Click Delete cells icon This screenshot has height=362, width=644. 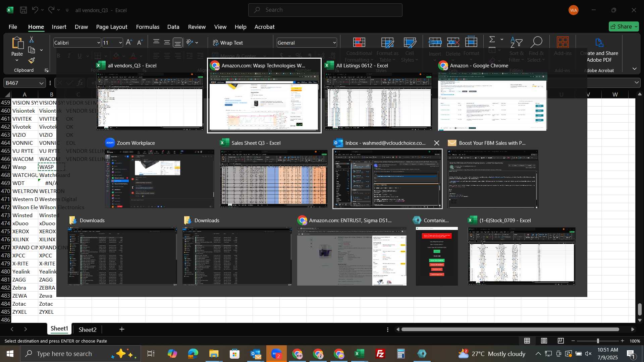[453, 43]
